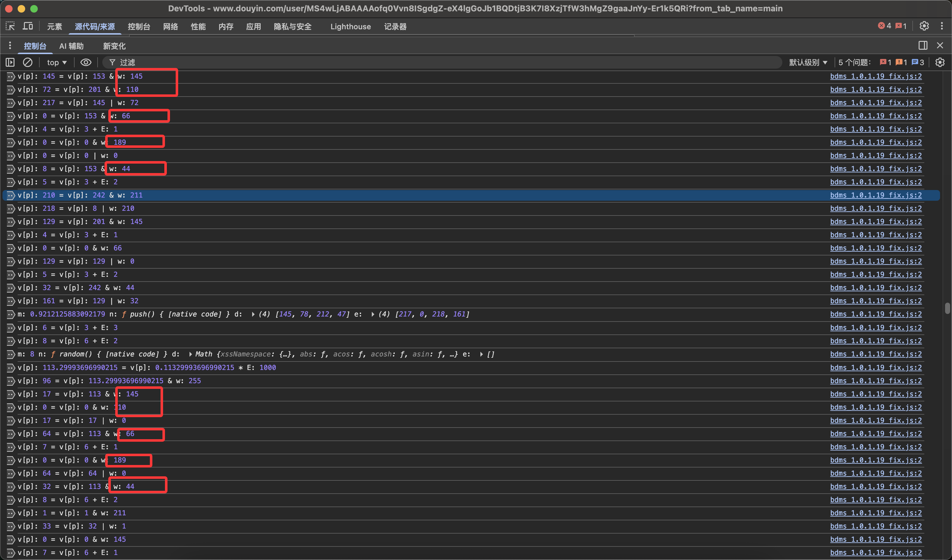Open live expression with eye icon
Screen dimensions: 952x560
[x=86, y=62]
